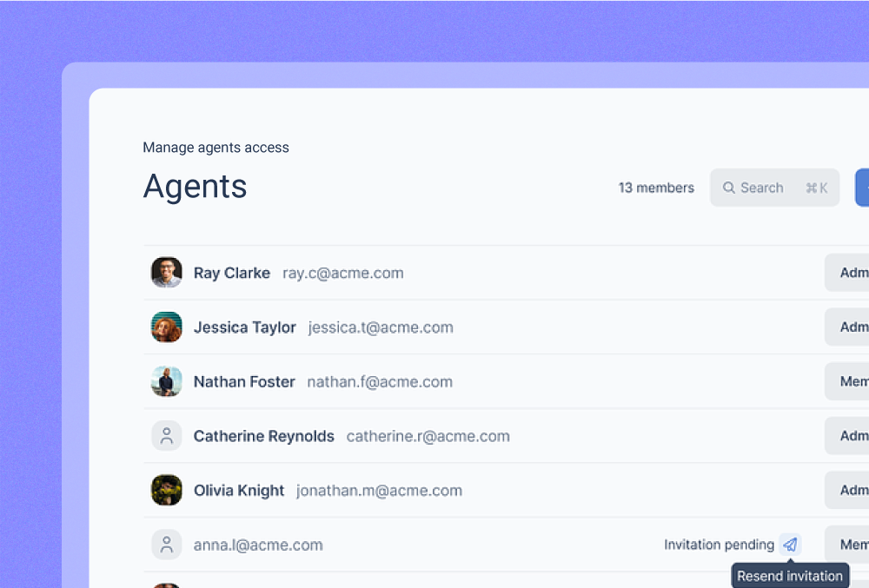The width and height of the screenshot is (869, 588).
Task: Click Jessica Taylor's profile photo
Action: [166, 327]
